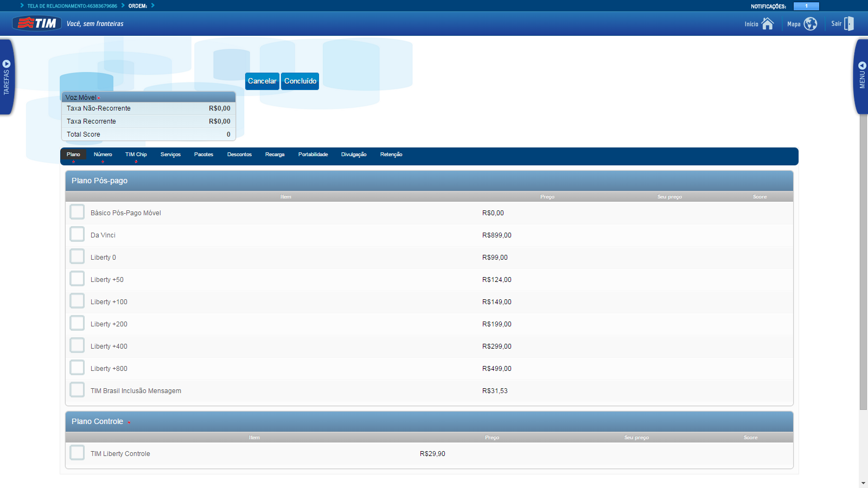Click the ORDEM breadcrumb link

tap(138, 6)
